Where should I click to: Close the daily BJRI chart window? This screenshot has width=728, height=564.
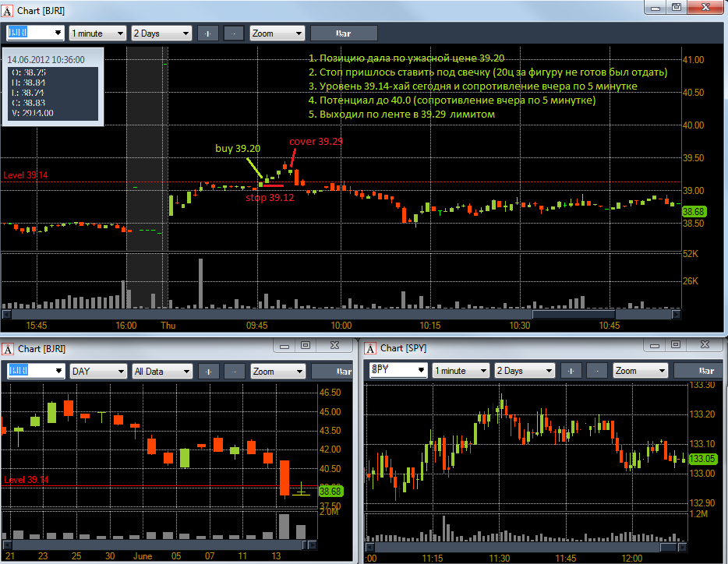334,346
